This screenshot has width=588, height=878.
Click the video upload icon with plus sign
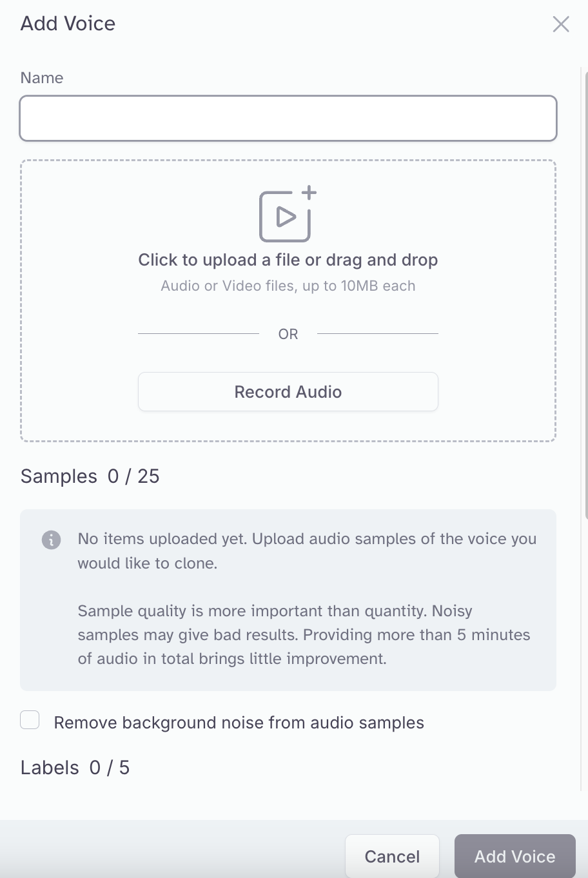point(288,214)
